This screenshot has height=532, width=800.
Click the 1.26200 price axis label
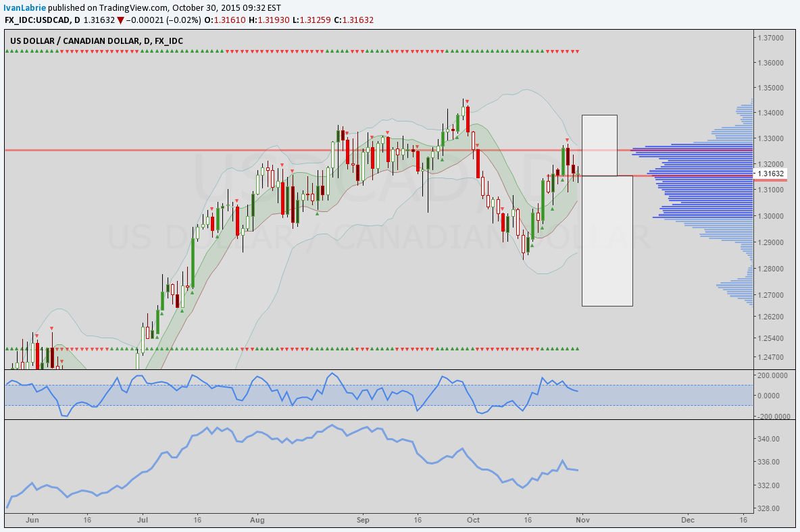(x=770, y=317)
